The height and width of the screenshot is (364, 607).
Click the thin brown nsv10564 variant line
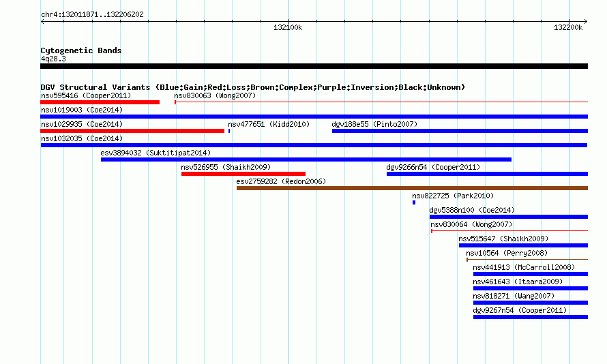527,260
